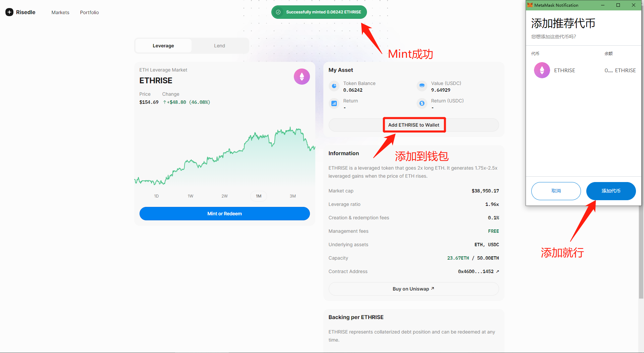Click the success checkmark icon in toast
The width and height of the screenshot is (644, 353).
pyautogui.click(x=278, y=12)
